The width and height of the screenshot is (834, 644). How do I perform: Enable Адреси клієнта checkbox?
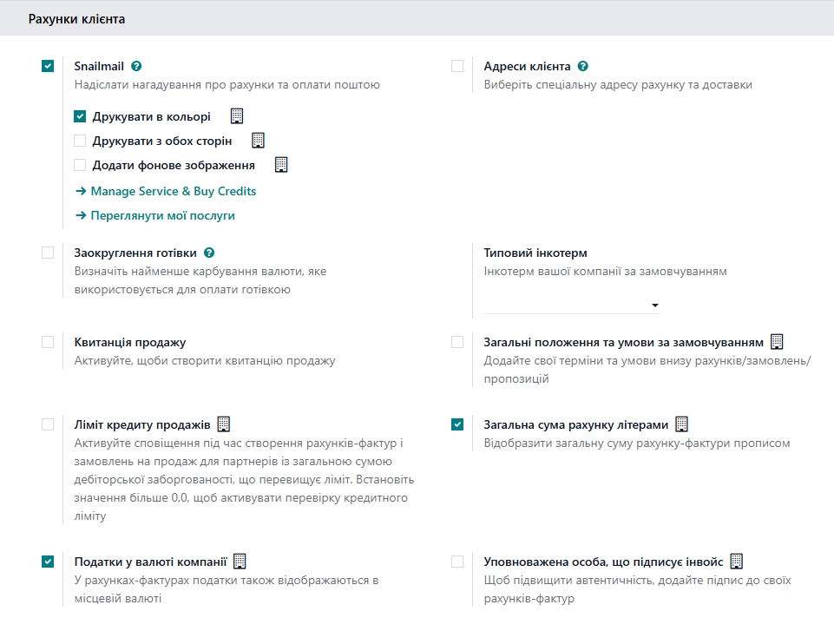(457, 66)
